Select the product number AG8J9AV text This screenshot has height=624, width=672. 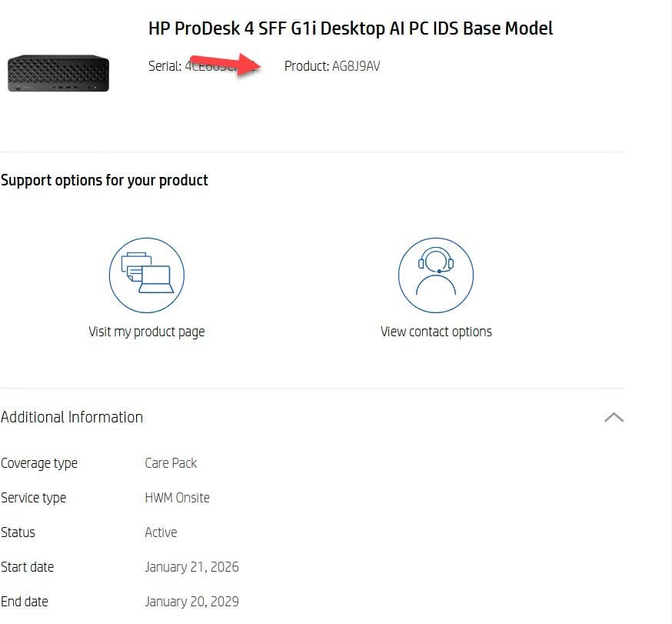(356, 66)
